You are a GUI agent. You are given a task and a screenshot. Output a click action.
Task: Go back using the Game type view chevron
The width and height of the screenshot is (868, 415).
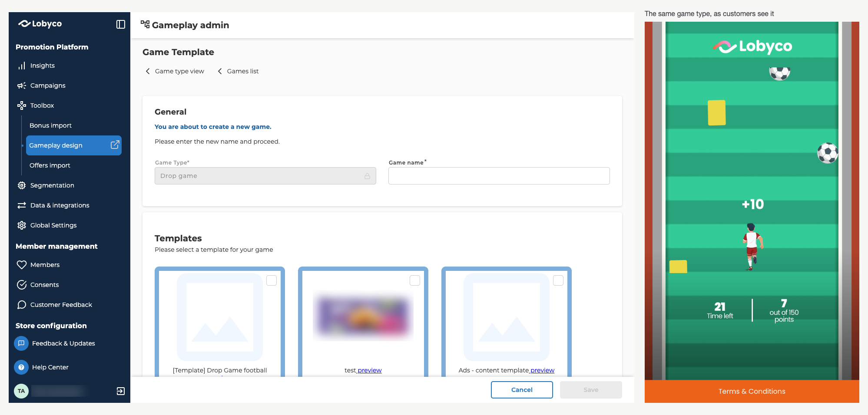point(148,71)
